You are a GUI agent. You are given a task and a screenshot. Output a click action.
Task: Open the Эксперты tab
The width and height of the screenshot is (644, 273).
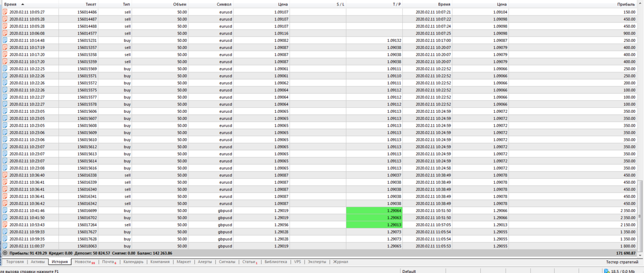coord(317,262)
